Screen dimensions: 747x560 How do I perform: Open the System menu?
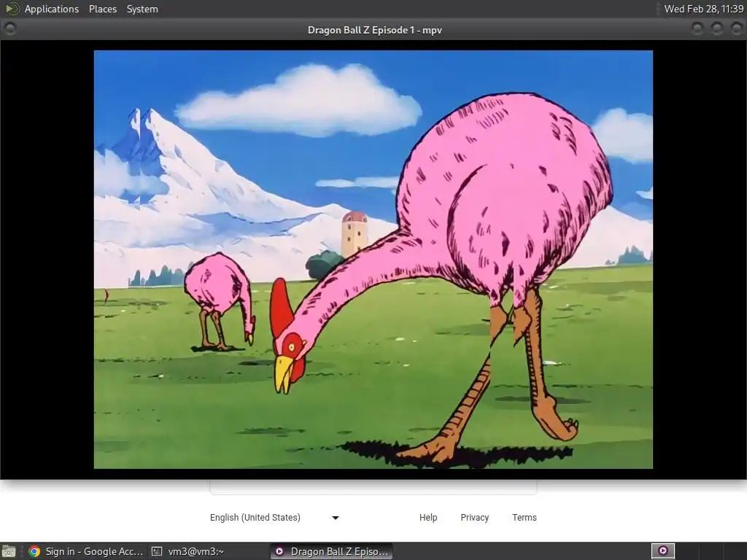click(x=142, y=9)
